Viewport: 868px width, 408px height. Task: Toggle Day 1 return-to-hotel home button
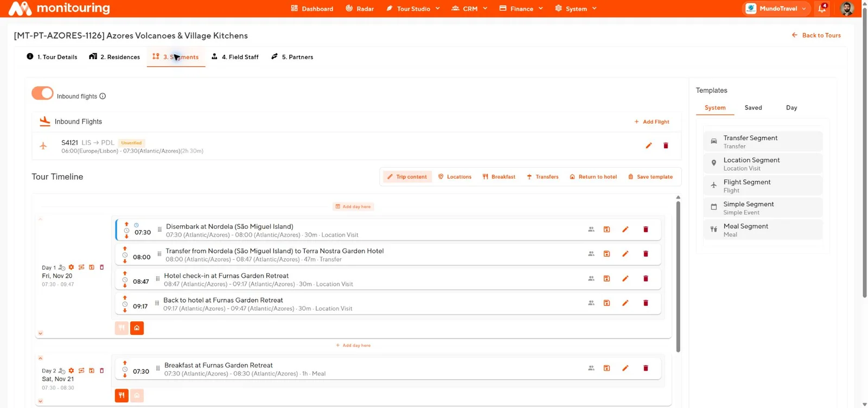click(137, 328)
